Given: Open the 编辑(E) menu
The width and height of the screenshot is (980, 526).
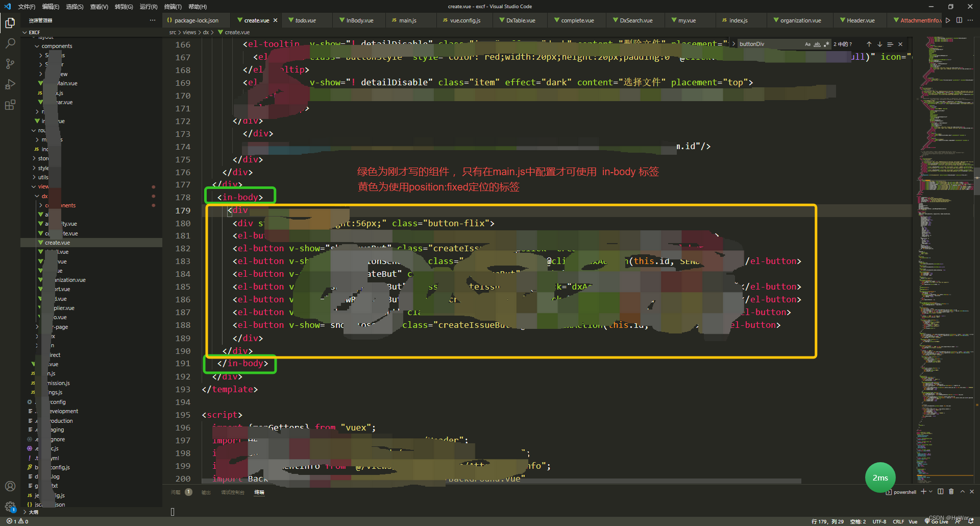Looking at the screenshot, I should tap(51, 7).
